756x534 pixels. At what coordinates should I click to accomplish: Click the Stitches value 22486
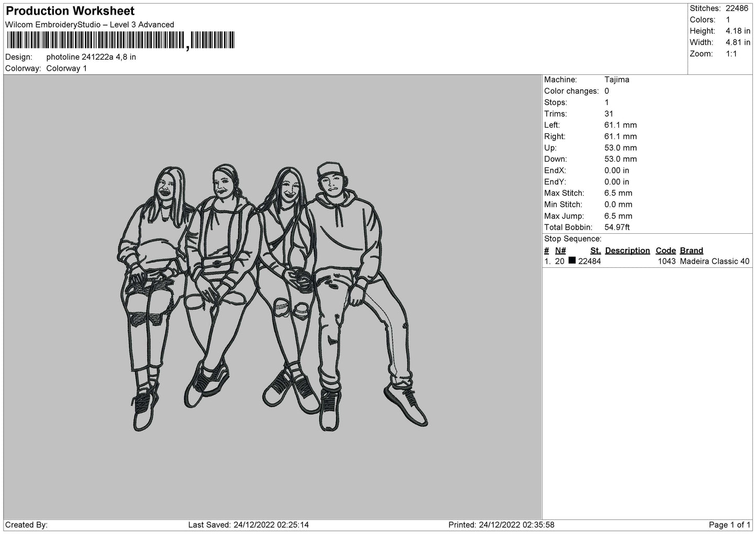point(737,8)
